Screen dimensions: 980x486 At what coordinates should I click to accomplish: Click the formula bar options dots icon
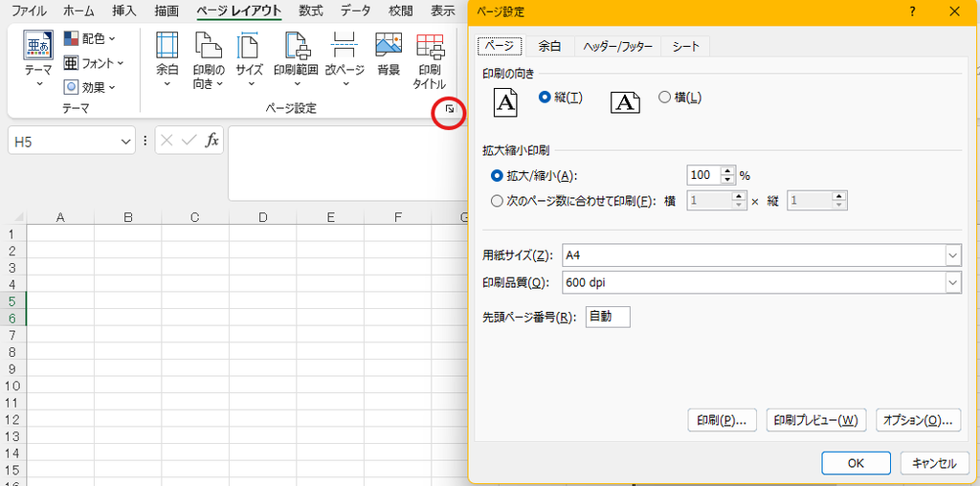point(145,142)
